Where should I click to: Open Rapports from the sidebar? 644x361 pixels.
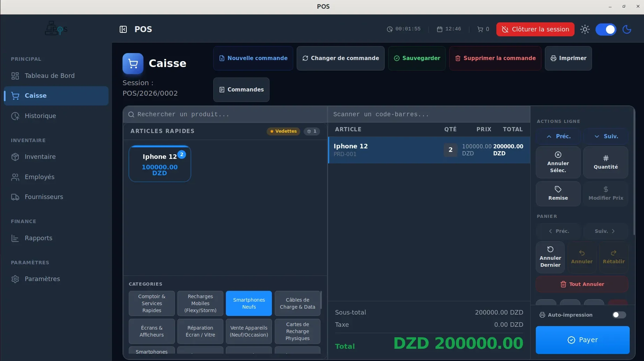click(56, 238)
